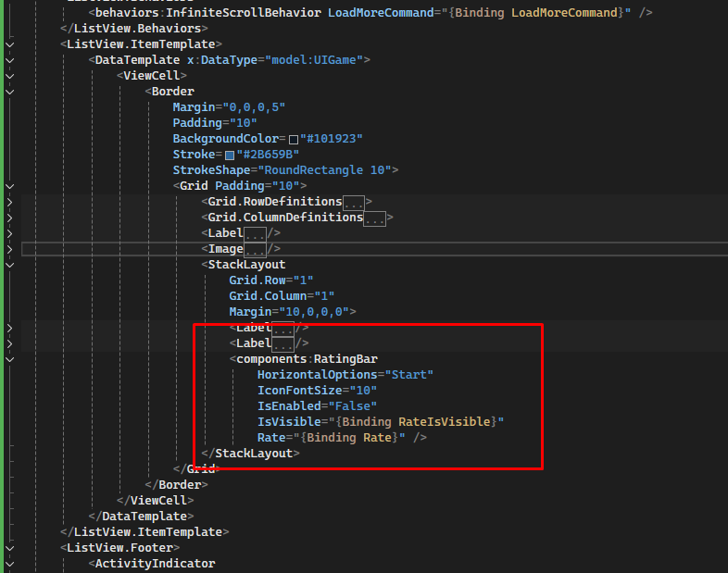Expand Grid.ColumnDefinitions ellipsis box

click(x=375, y=218)
